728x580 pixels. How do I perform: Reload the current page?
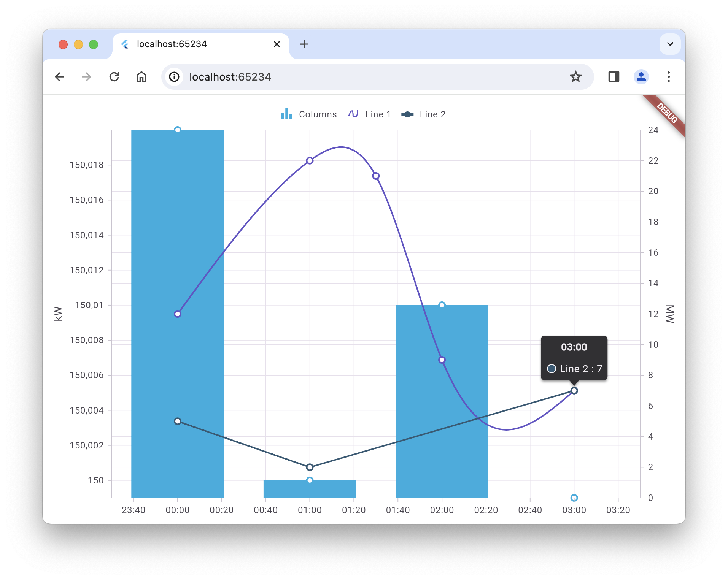(x=114, y=77)
